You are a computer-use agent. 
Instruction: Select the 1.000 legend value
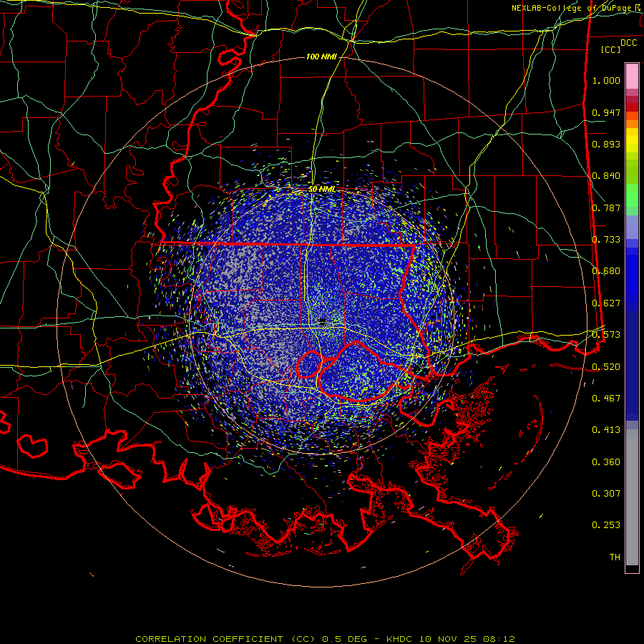pyautogui.click(x=606, y=80)
